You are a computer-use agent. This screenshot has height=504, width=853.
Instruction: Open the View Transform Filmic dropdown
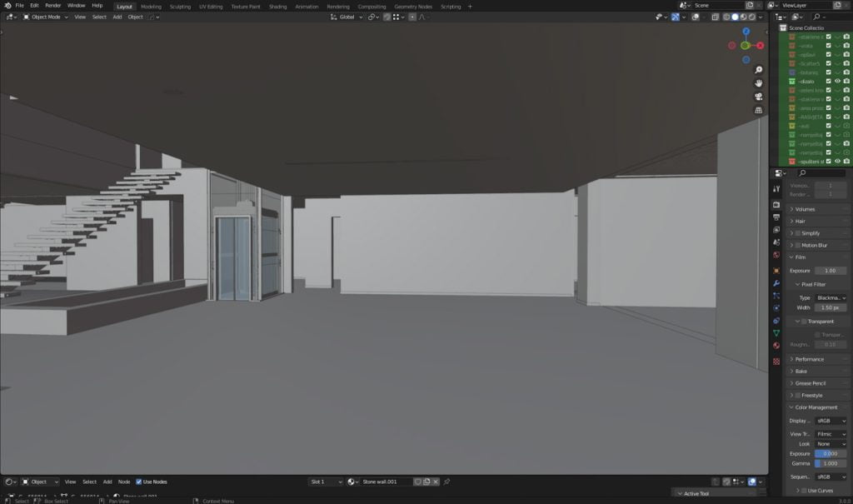(x=831, y=434)
